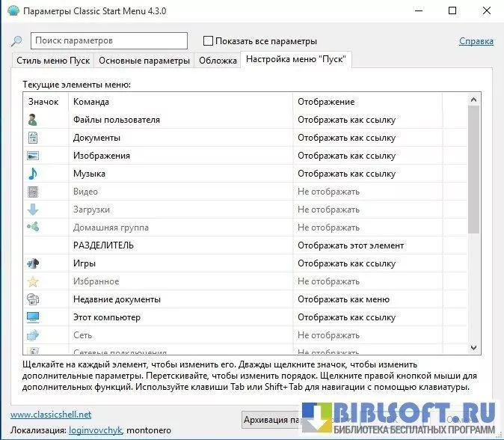
Task: Click the This Computer (Этот компьютер) icon
Action: 33,317
